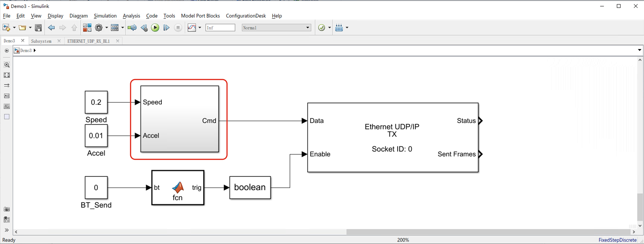Open the File menu
This screenshot has width=644, height=244.
click(x=6, y=16)
